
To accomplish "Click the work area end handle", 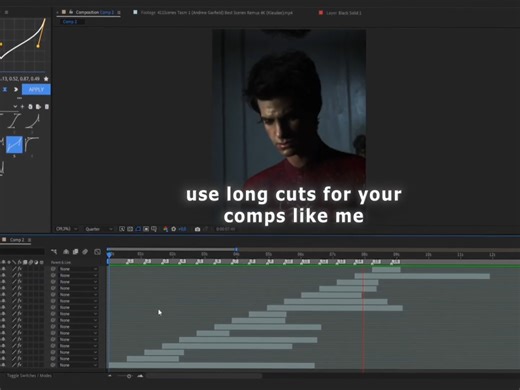I will click(x=236, y=249).
